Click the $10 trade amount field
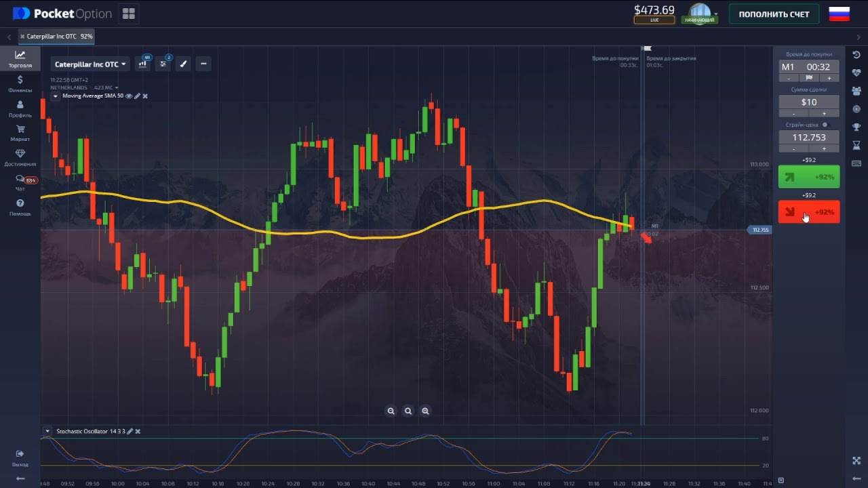The height and width of the screenshot is (488, 868). pyautogui.click(x=809, y=102)
